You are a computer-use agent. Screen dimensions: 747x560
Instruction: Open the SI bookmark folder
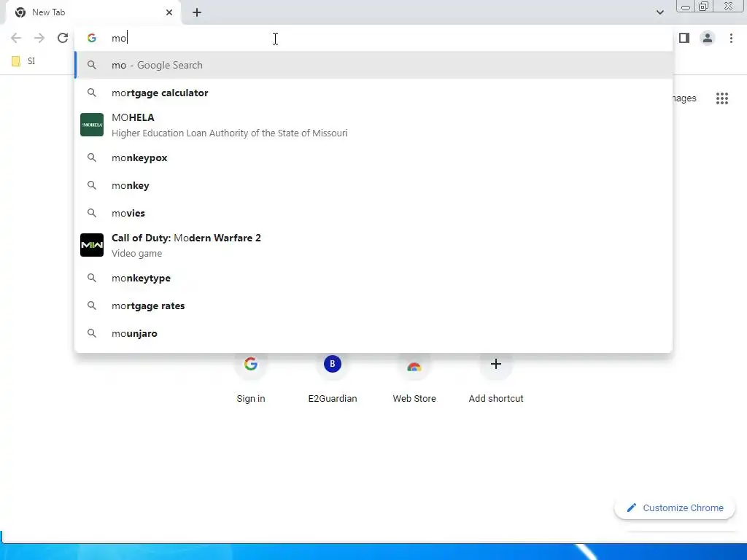[x=23, y=61]
